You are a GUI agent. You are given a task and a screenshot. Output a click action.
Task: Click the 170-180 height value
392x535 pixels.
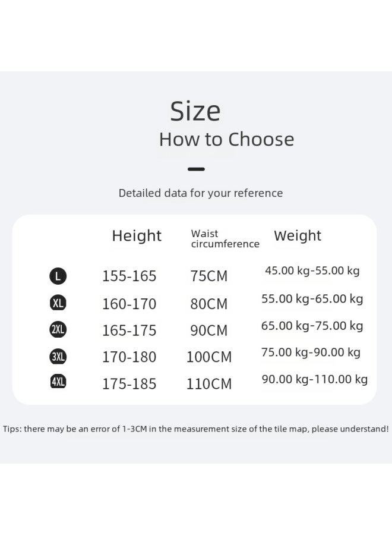coord(129,357)
